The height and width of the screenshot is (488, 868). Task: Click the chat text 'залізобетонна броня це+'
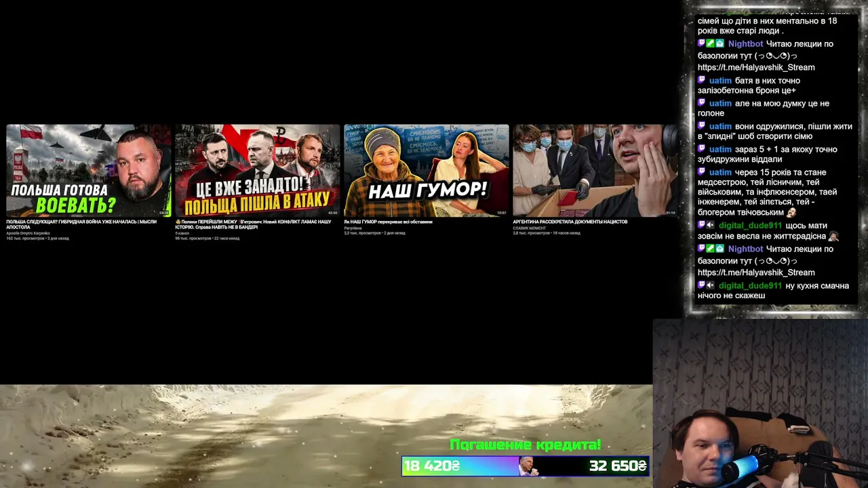(x=747, y=91)
